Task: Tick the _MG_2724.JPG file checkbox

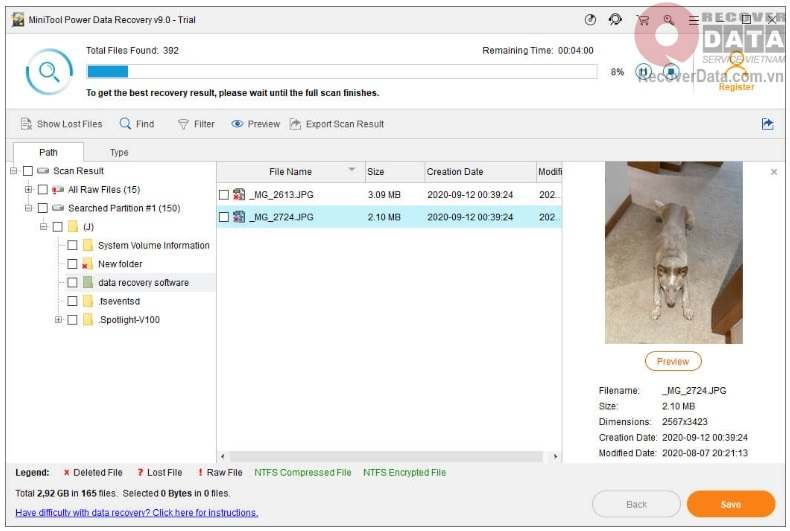Action: (224, 217)
